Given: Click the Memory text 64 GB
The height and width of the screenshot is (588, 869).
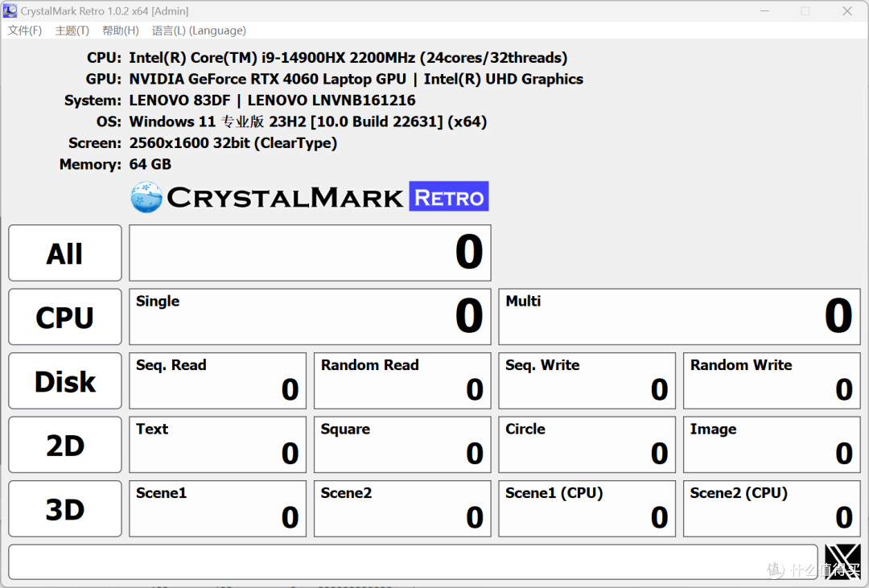Looking at the screenshot, I should pos(150,164).
